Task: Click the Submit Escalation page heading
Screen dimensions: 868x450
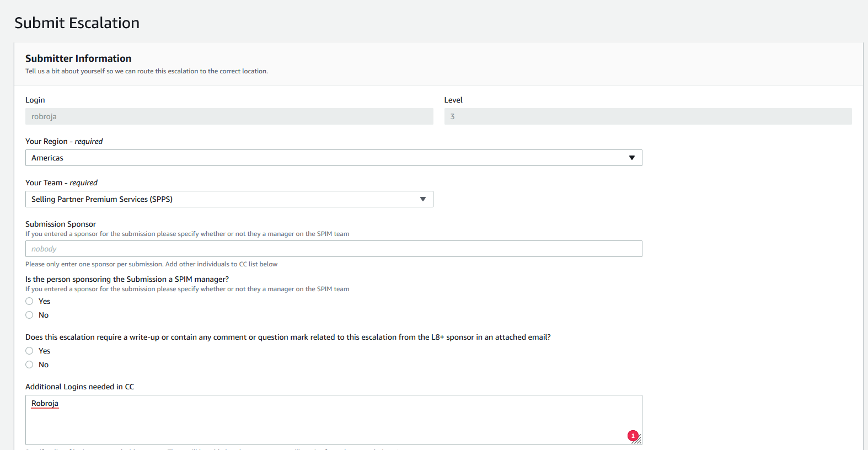Action: [x=77, y=23]
